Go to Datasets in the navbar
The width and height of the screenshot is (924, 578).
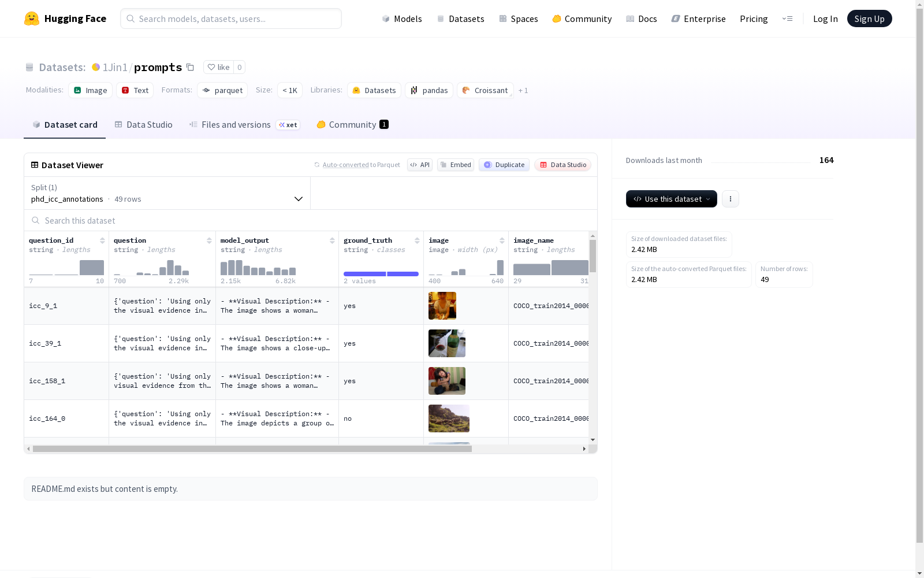[x=460, y=18]
